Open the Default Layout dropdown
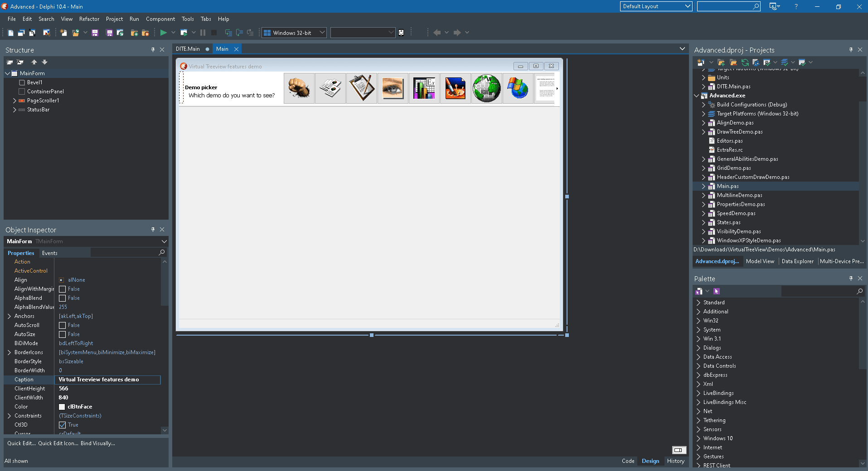 coord(656,6)
